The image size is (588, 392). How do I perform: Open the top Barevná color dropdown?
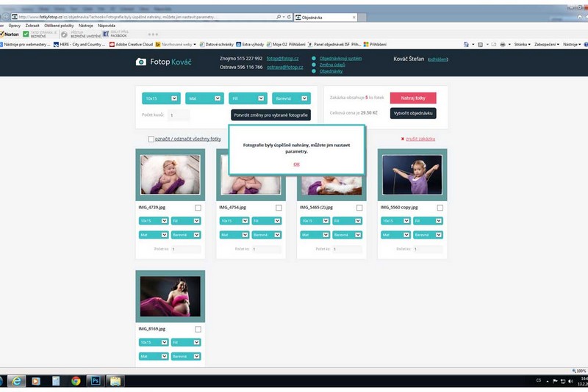(291, 98)
